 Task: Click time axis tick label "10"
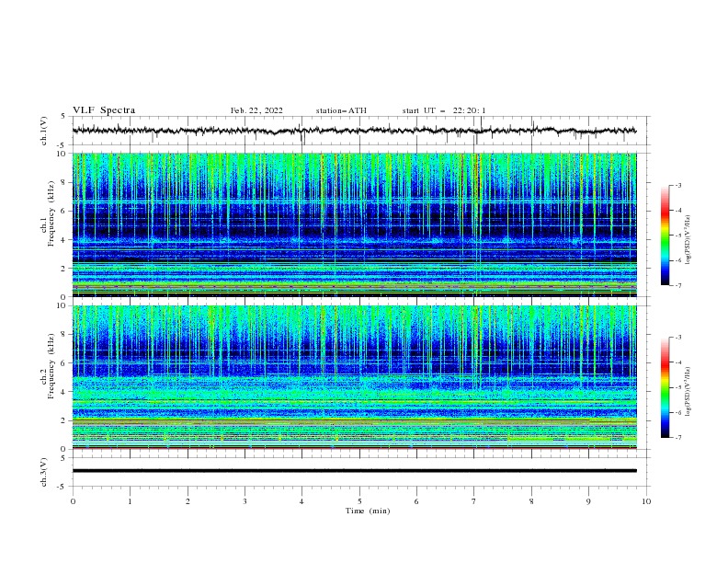[646, 501]
